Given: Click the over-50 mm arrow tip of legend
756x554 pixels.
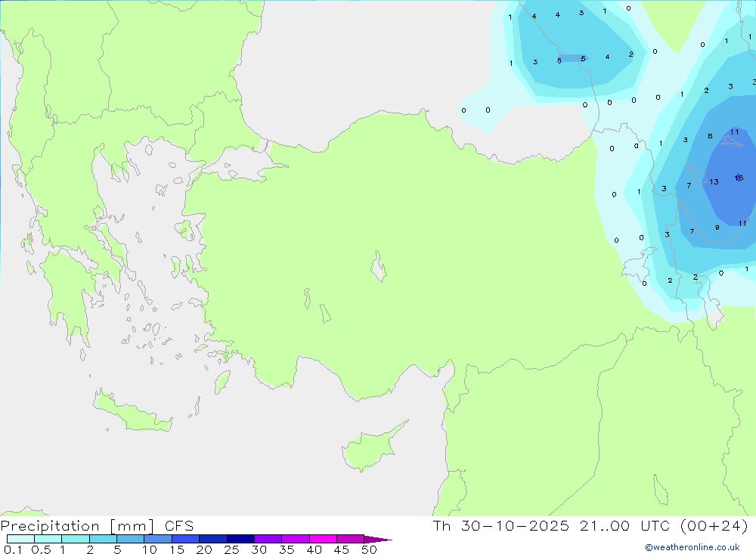Looking at the screenshot, I should click(378, 540).
